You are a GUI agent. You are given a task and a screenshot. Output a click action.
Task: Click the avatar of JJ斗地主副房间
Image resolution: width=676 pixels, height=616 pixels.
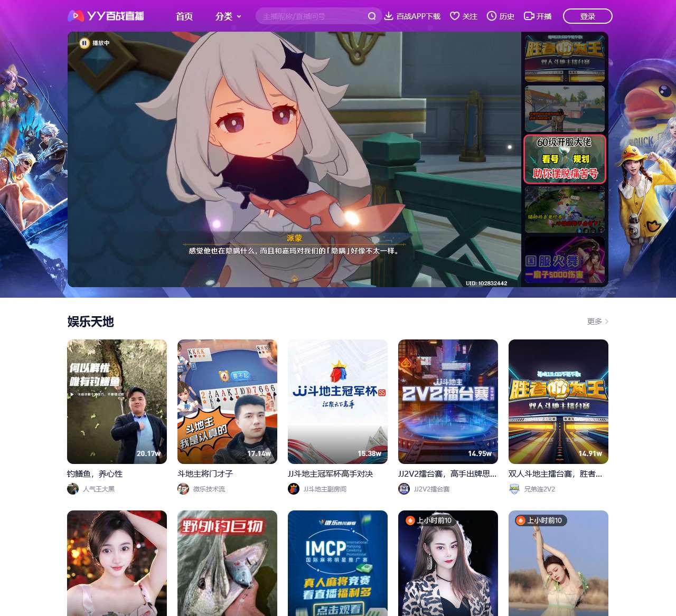(294, 489)
